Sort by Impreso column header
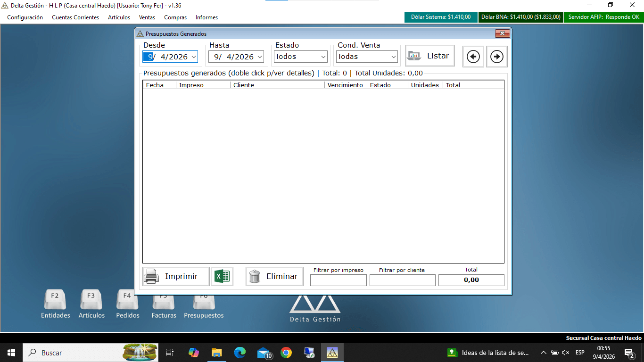This screenshot has height=362, width=644. [x=203, y=85]
